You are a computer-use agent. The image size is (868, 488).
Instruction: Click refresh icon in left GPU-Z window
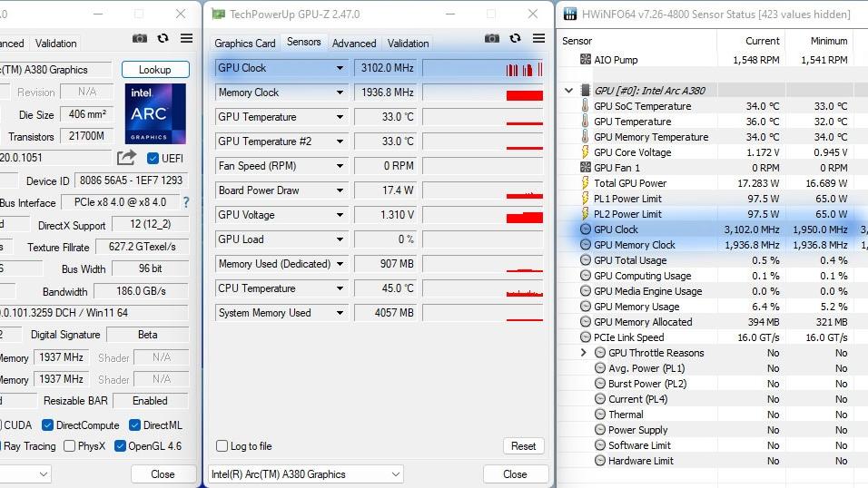click(x=163, y=38)
